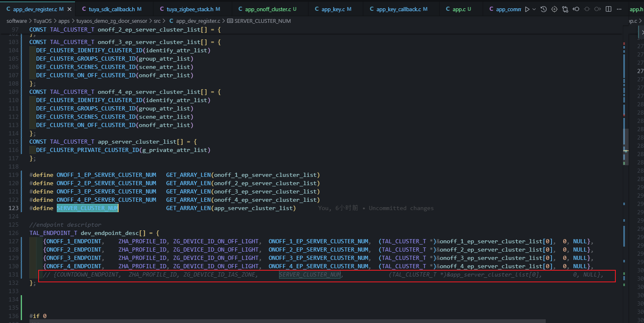Click ONOFF_4_EP_SERVER_CLUSTER_NUM define on line 122

[x=106, y=200]
